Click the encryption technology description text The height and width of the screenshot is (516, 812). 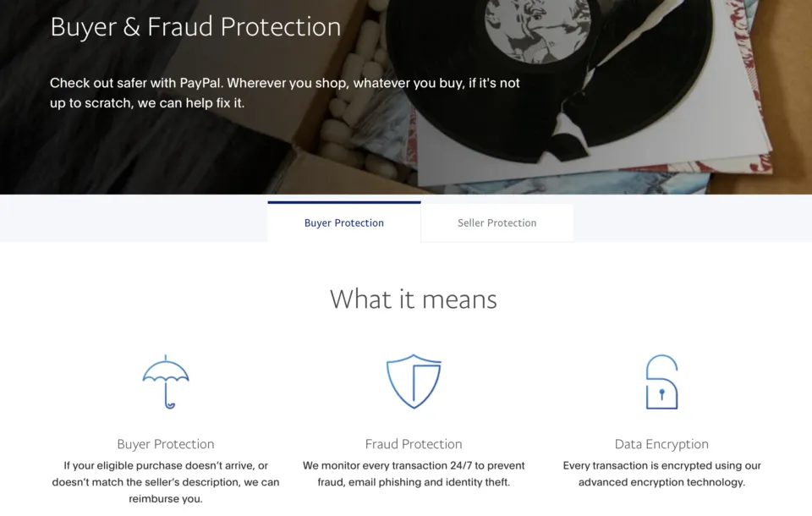tap(661, 474)
